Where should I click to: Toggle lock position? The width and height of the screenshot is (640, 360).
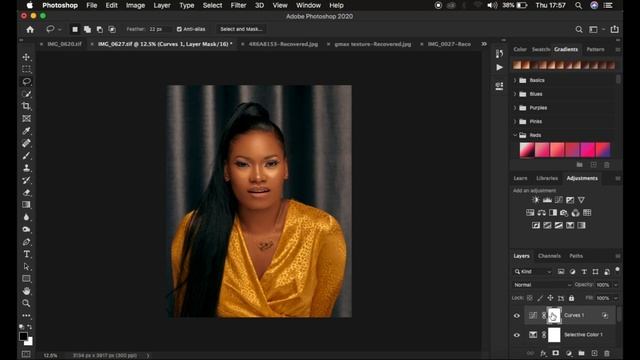click(x=550, y=298)
